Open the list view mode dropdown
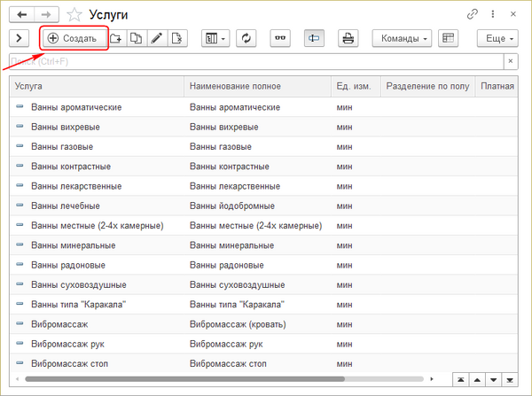This screenshot has height=396, width=532. point(215,38)
